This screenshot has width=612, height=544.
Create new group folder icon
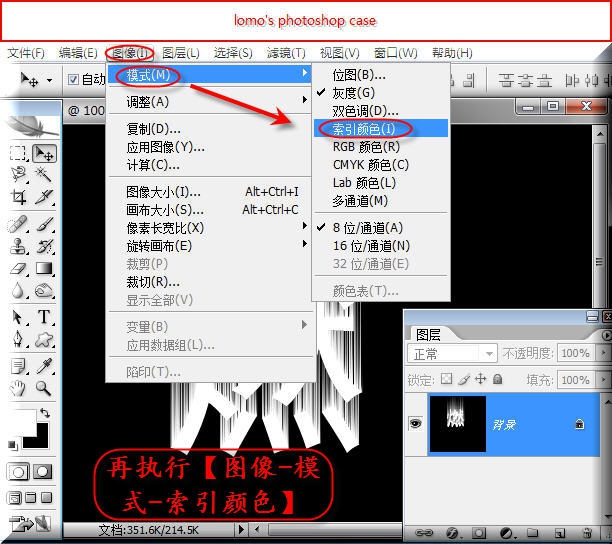[532, 533]
